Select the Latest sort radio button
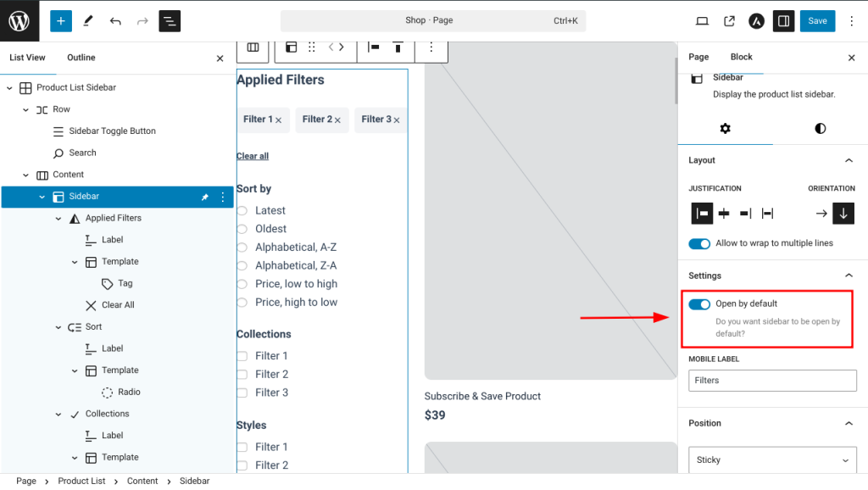 [x=242, y=211]
